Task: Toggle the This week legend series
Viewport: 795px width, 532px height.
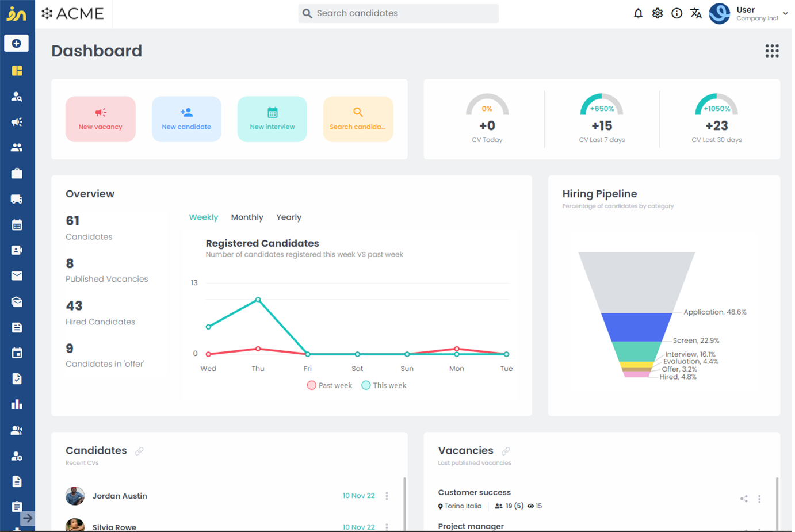Action: click(x=384, y=385)
